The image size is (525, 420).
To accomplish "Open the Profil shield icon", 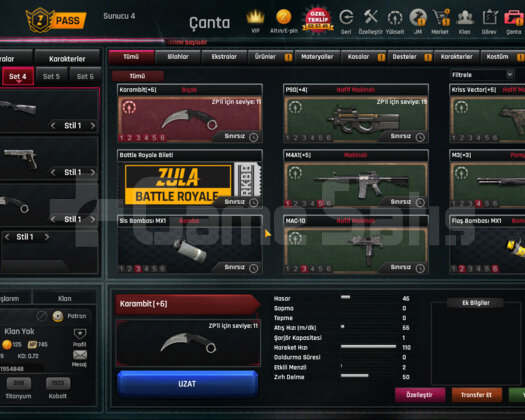I will pos(80,334).
